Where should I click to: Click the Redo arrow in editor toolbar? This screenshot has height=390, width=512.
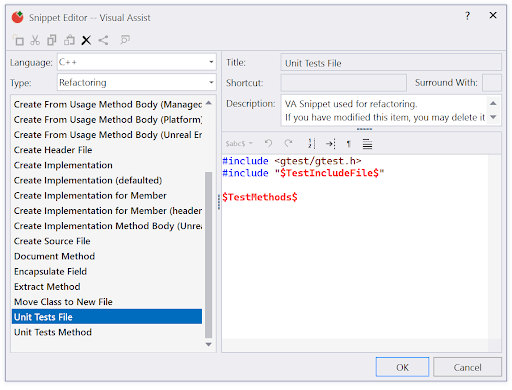click(x=288, y=144)
